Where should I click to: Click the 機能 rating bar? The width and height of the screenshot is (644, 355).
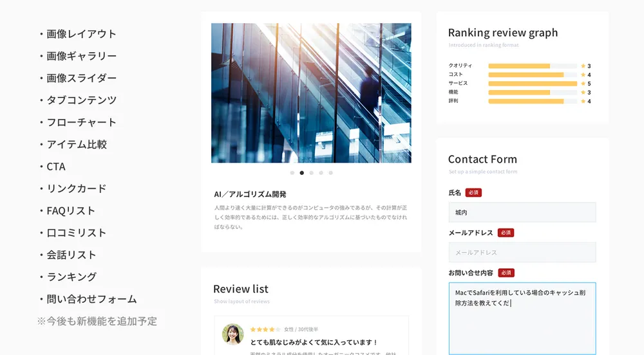(x=533, y=92)
